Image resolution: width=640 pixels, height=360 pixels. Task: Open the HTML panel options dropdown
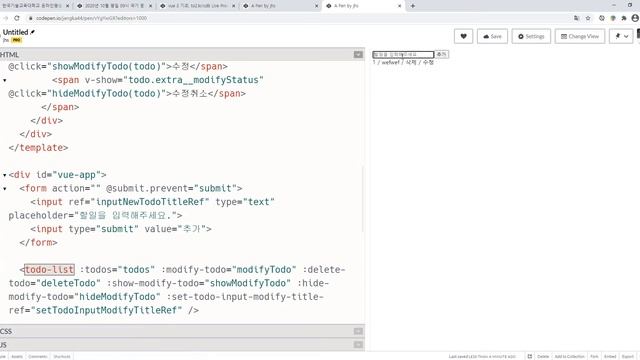(x=358, y=54)
